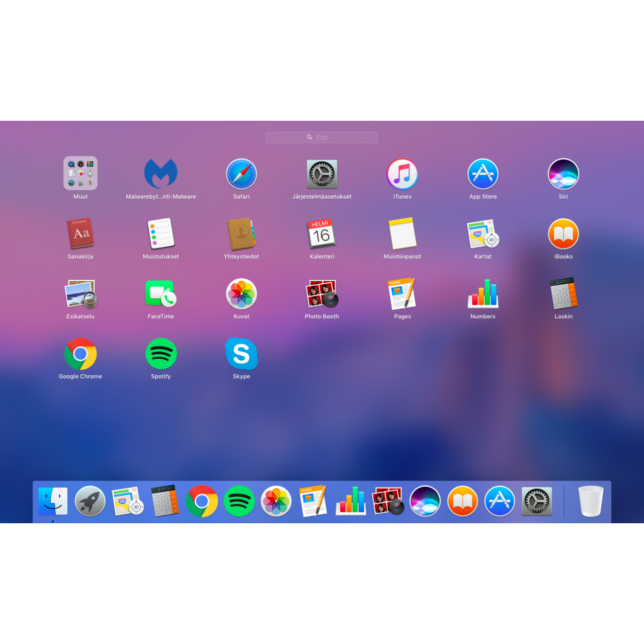Launch Spotify from the Dock

coord(239,501)
